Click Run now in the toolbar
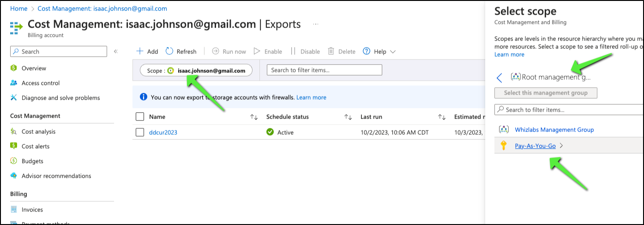 229,52
